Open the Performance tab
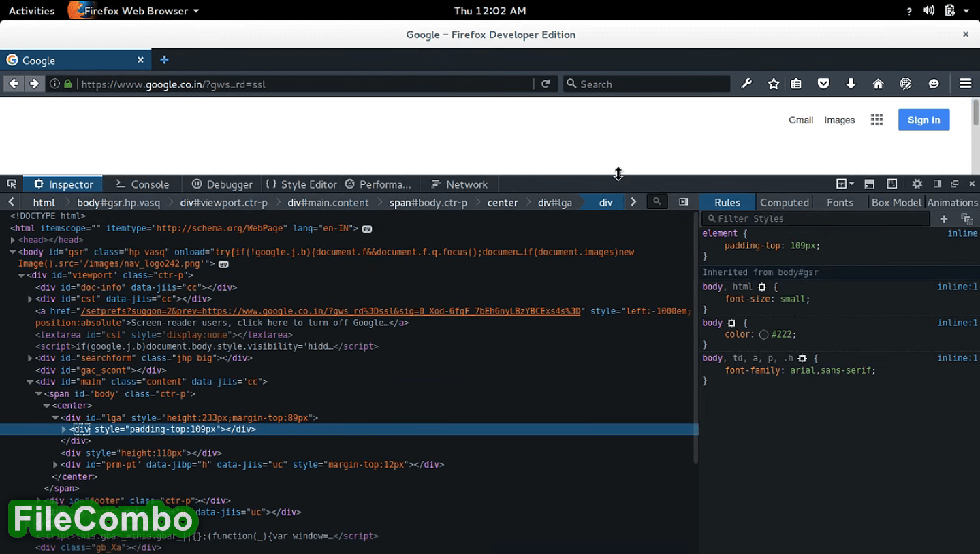This screenshot has height=554, width=980. click(379, 184)
